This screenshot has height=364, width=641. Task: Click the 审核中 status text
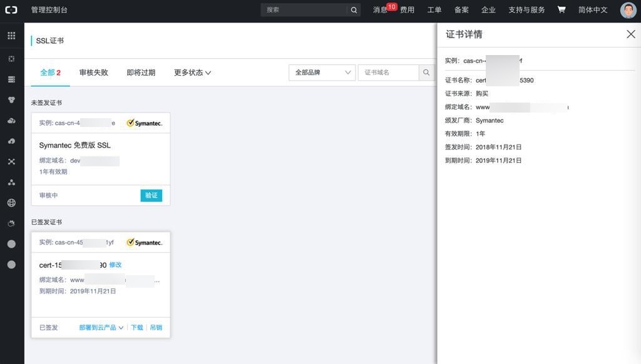pos(48,195)
